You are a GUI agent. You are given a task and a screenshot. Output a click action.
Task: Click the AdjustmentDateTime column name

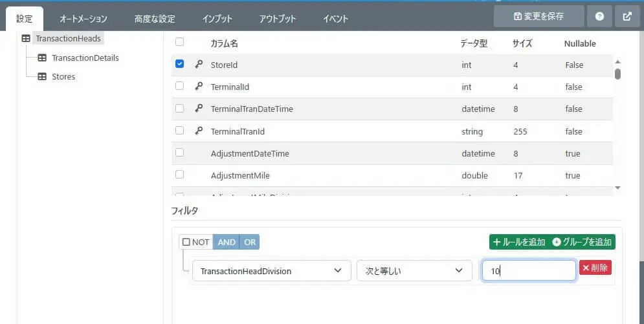[x=250, y=153]
